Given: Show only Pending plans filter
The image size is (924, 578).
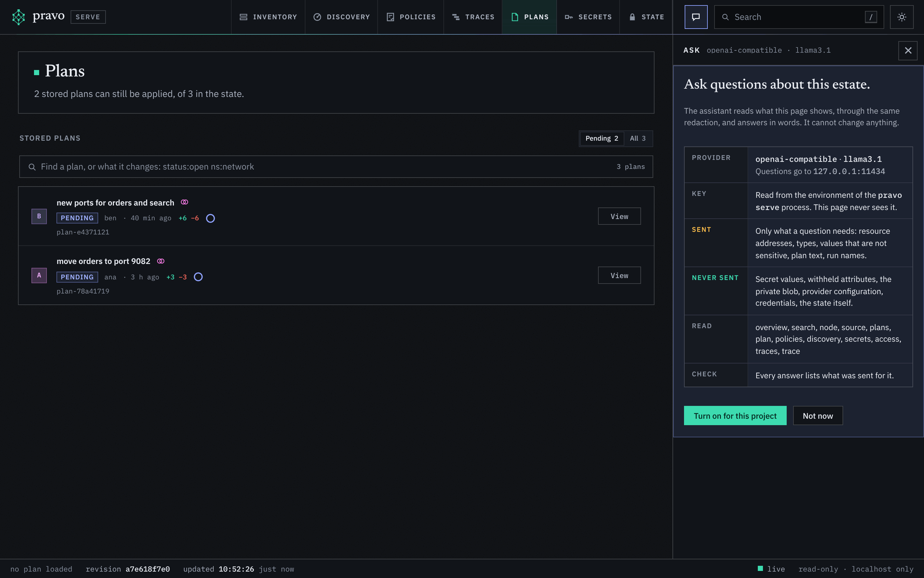Looking at the screenshot, I should point(602,138).
